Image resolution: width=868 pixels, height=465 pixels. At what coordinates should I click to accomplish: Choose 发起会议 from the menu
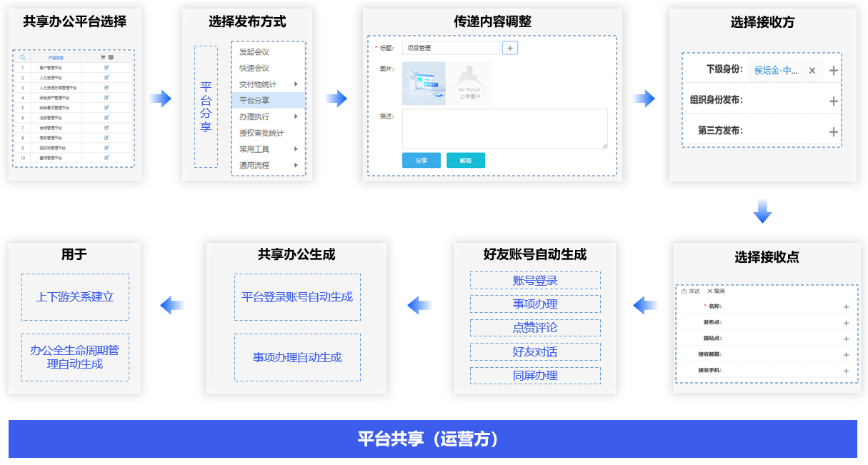[x=254, y=52]
